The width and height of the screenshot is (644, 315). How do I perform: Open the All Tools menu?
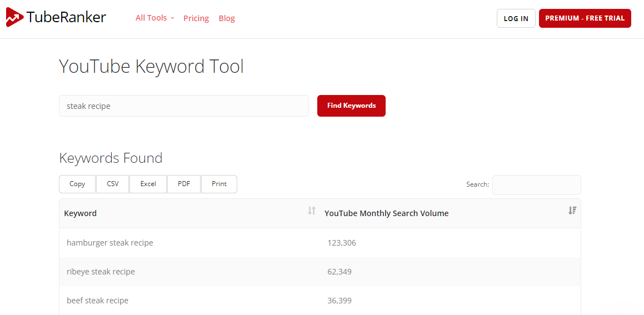point(155,18)
